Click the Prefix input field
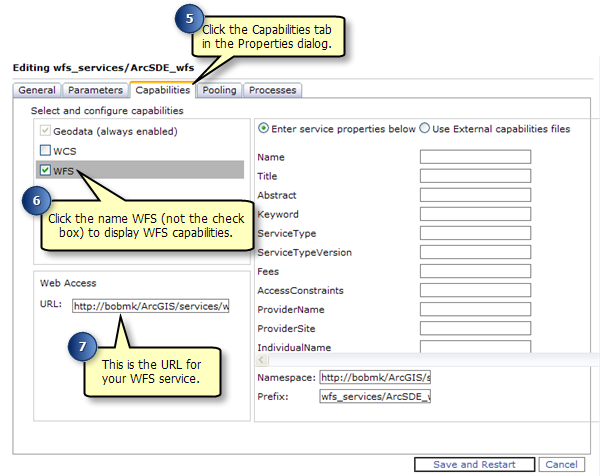 [x=374, y=397]
